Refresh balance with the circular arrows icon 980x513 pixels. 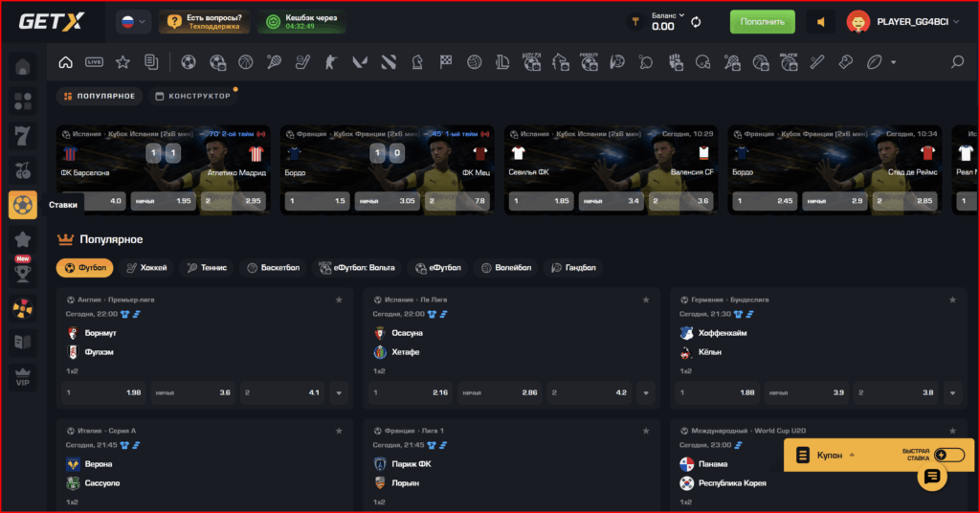[696, 22]
